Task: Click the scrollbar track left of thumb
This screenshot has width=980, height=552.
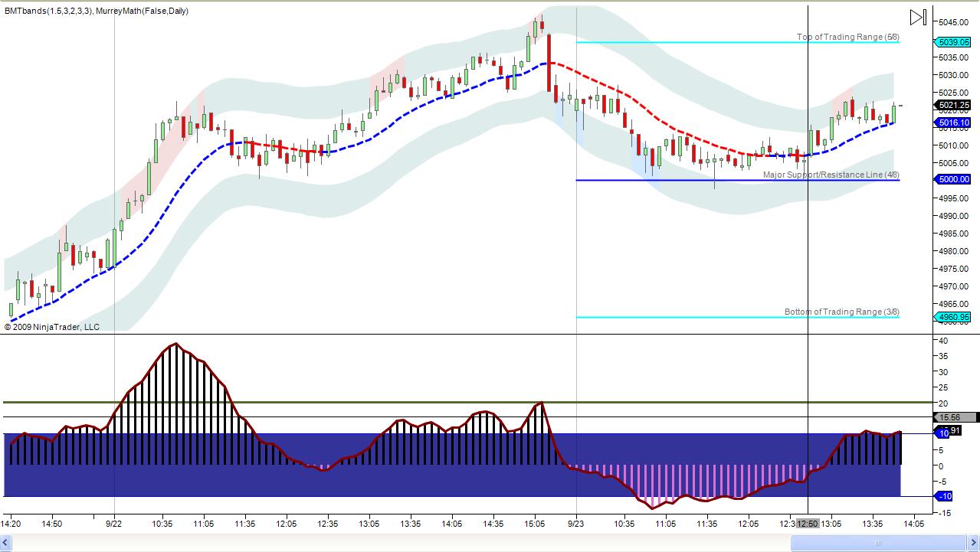Action: 402,542
